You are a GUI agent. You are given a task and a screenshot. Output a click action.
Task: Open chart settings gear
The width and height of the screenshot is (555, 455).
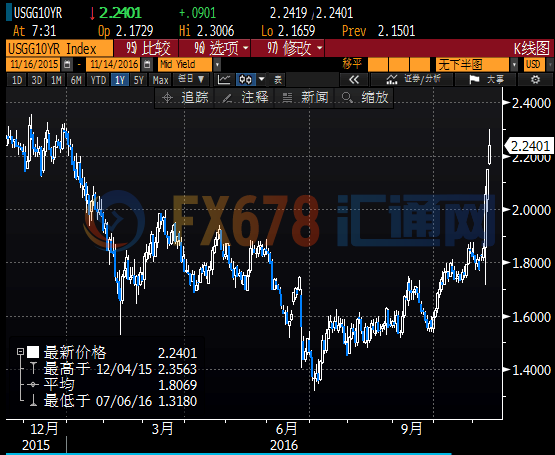point(535,80)
